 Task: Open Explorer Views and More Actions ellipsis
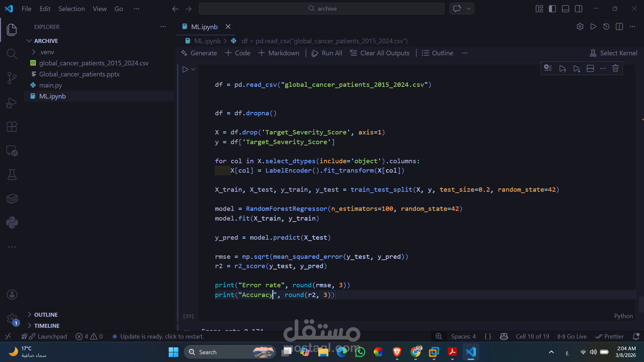pyautogui.click(x=163, y=26)
